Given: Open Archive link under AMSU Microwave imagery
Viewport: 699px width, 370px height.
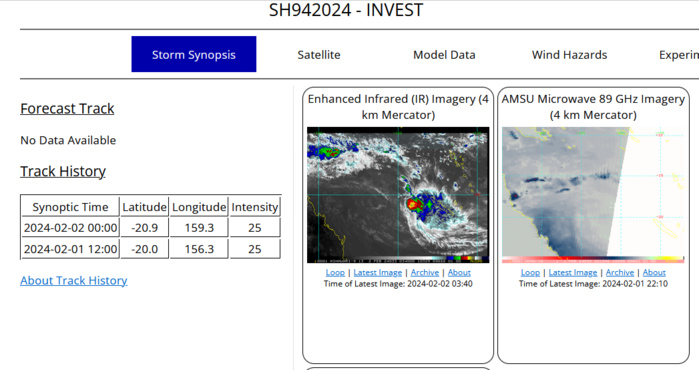Looking at the screenshot, I should 620,272.
